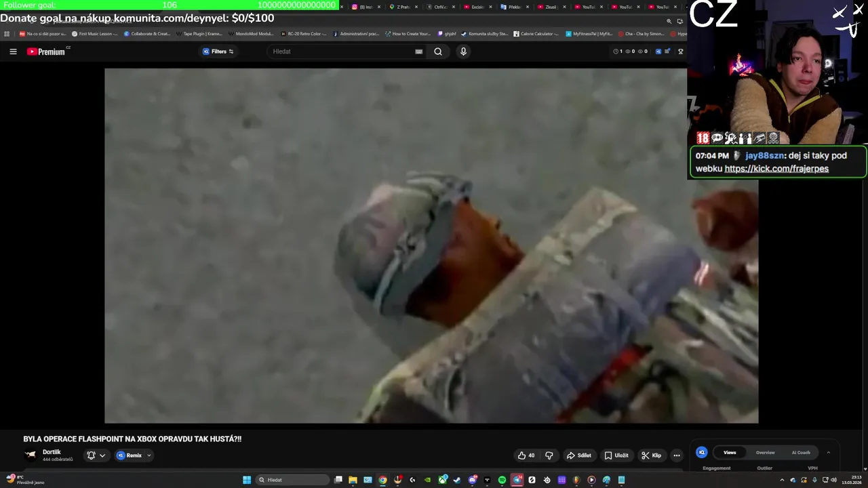Screen dimensions: 868x488
Task: Open more actions three-dot menu
Action: (x=677, y=455)
